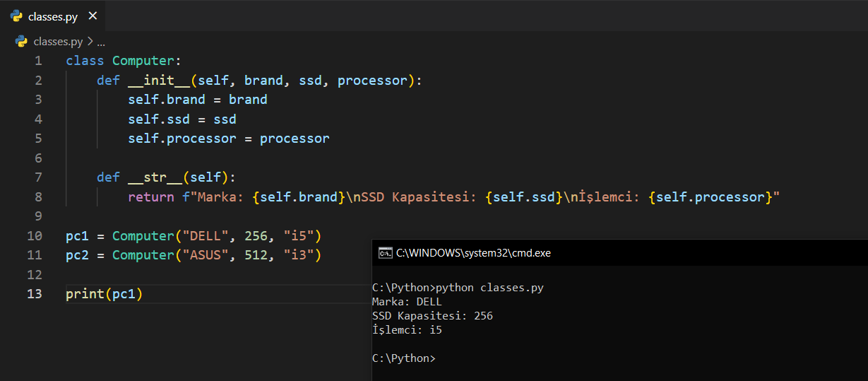The image size is (868, 381).
Task: Select line number 7 in the gutter
Action: (x=38, y=177)
